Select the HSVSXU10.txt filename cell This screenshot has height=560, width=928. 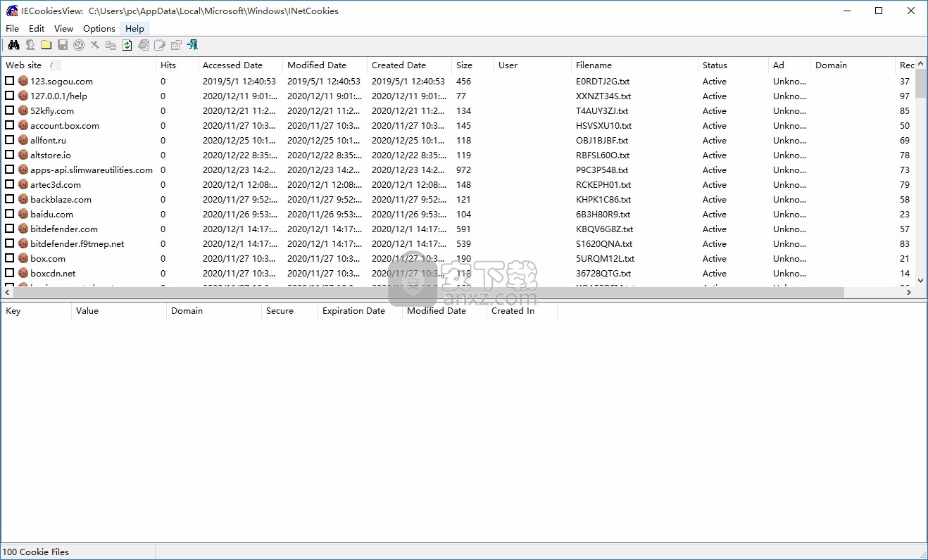pos(603,125)
